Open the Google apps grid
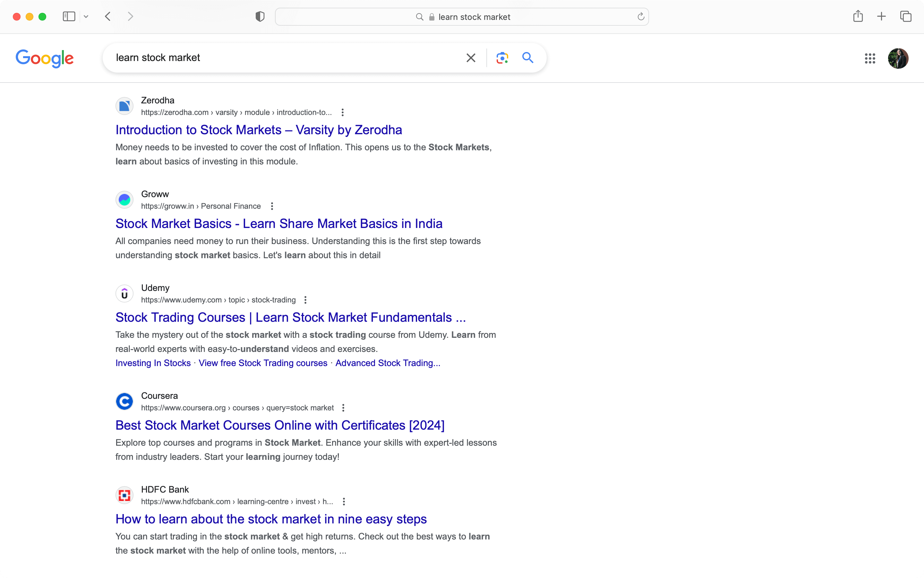Screen dimensions: 924x578 870,58
